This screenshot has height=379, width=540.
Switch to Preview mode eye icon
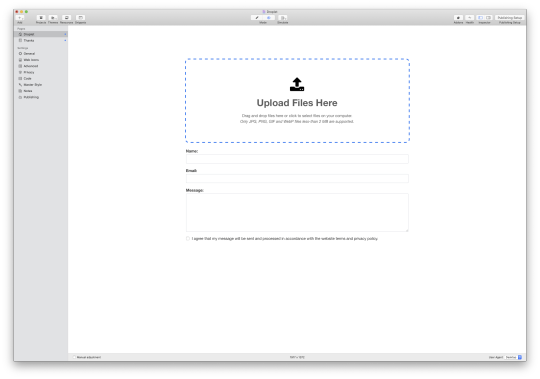(269, 18)
